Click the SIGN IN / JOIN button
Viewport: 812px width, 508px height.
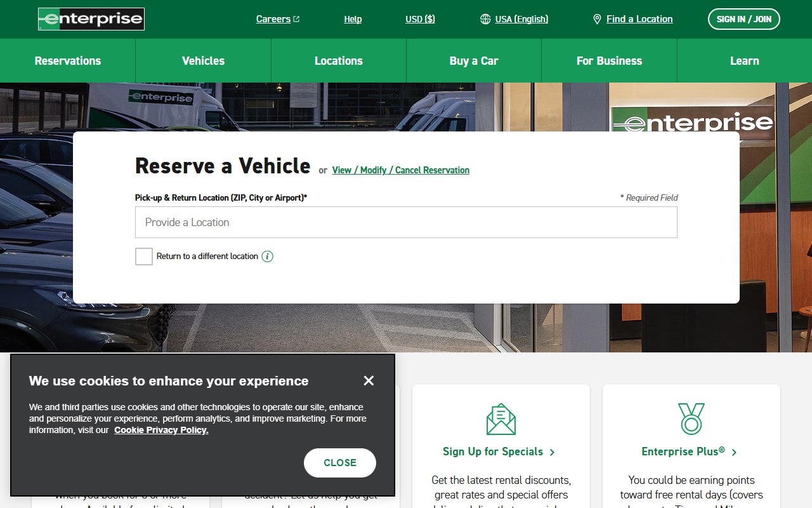click(x=744, y=19)
